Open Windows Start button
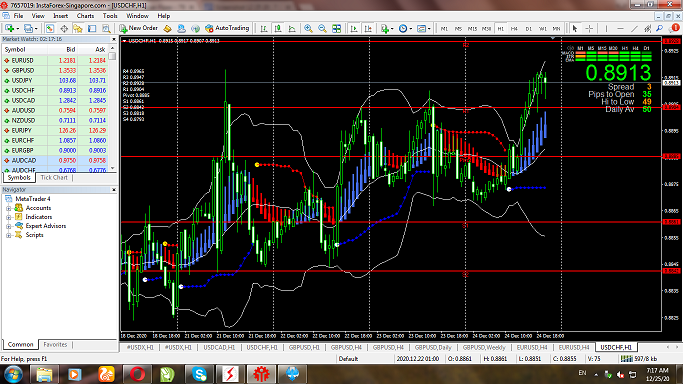Screen dimensions: 683x384 click(x=13, y=374)
